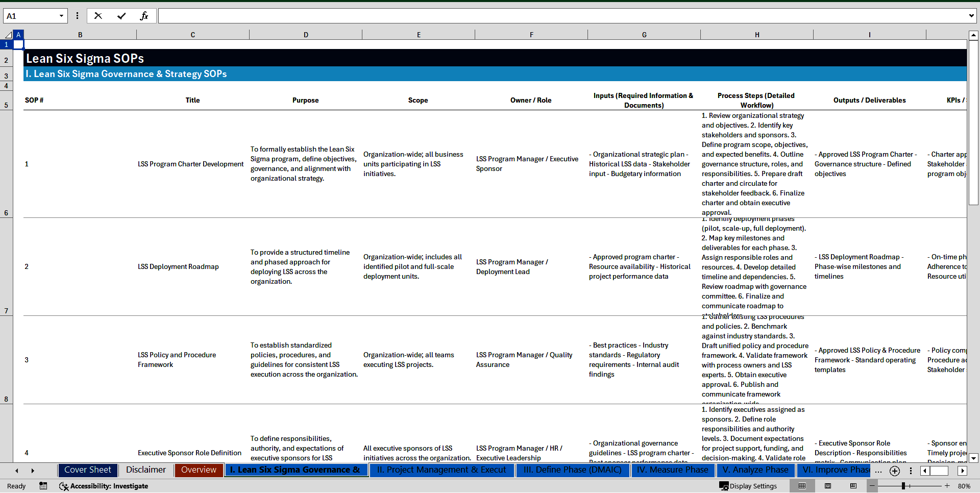The width and height of the screenshot is (980, 493).
Task: Add a new sheet with plus icon
Action: tap(894, 471)
